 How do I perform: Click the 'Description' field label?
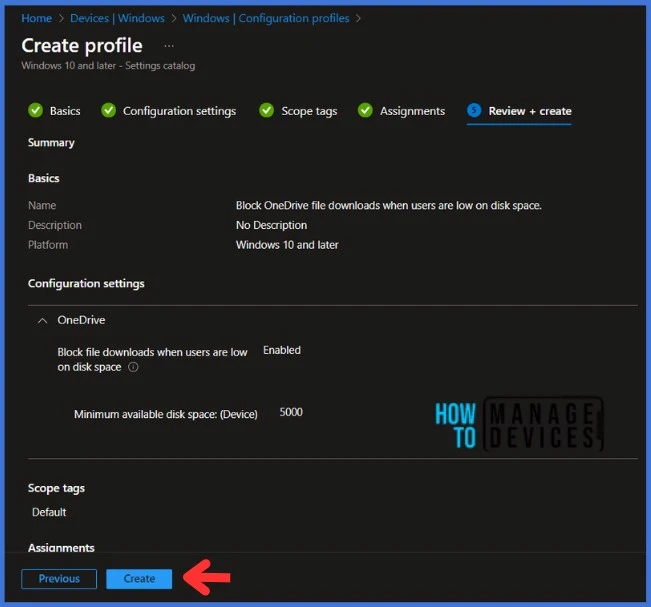(x=55, y=225)
